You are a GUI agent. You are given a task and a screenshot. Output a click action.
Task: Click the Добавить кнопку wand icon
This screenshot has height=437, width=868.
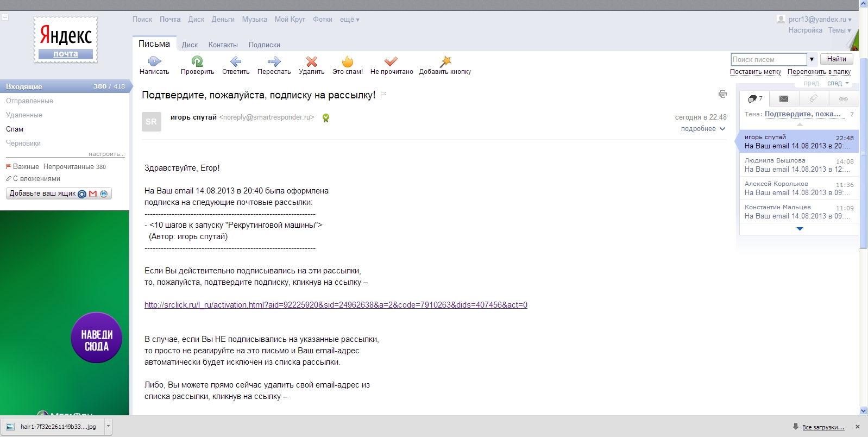click(445, 61)
